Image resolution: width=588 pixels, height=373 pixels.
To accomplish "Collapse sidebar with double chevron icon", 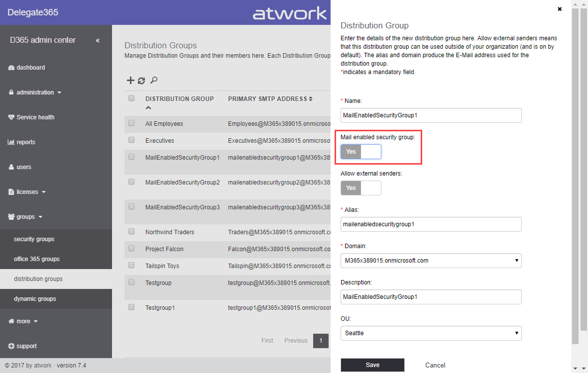I will [98, 40].
